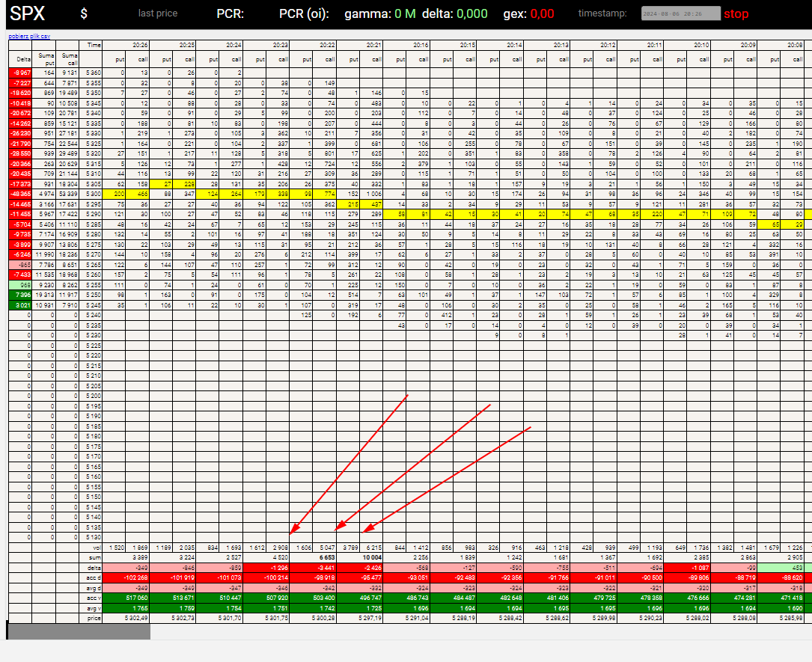Click the 'PCR (oi):' label
The width and height of the screenshot is (812, 662).
click(304, 14)
